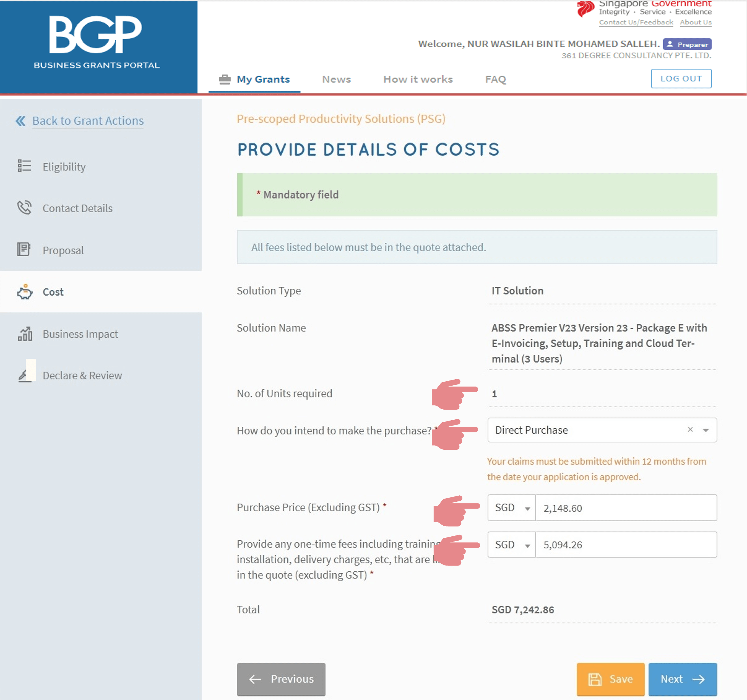Open the Contact Us/Feedback link

click(x=636, y=22)
